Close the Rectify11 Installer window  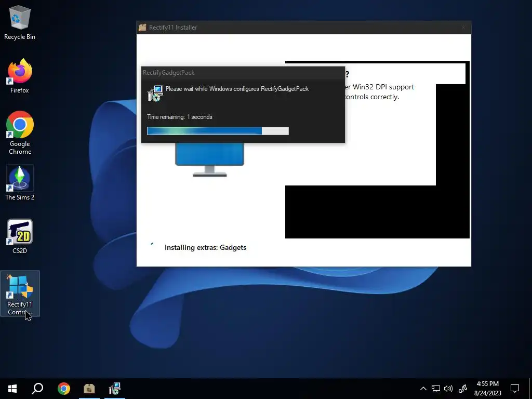tap(463, 28)
